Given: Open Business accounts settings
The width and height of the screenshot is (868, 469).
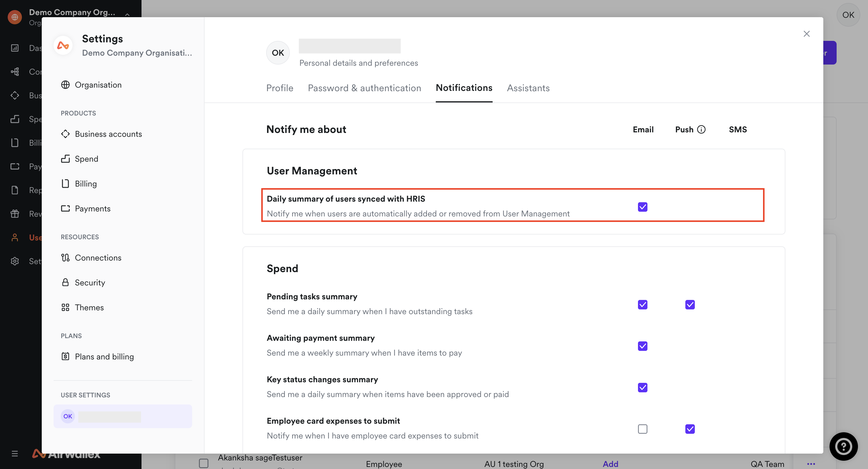Looking at the screenshot, I should point(123,134).
